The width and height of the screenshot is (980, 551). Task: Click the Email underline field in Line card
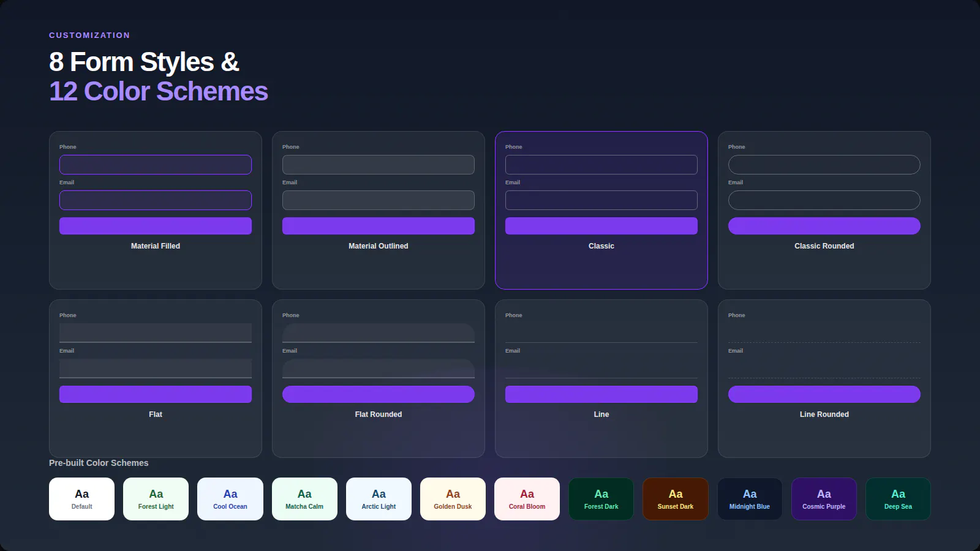(601, 369)
